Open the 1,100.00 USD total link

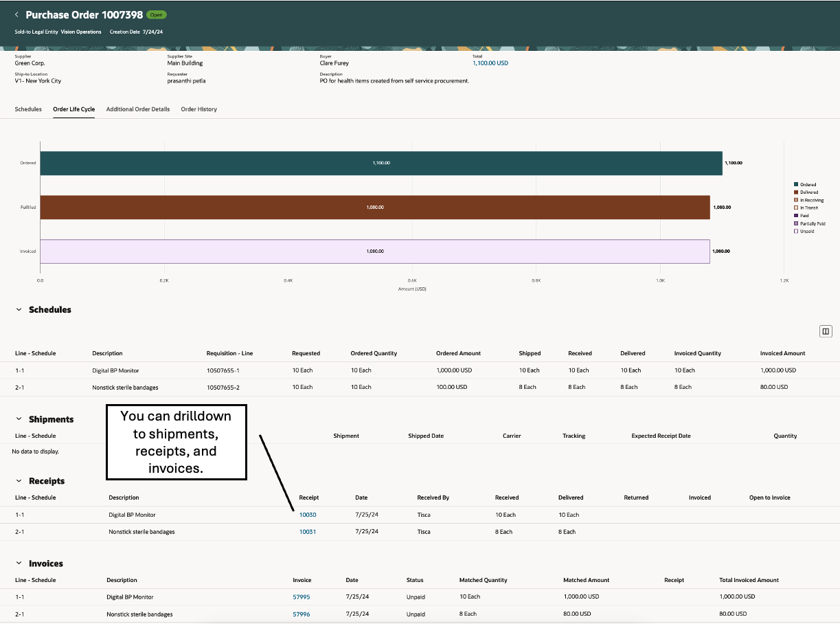tap(490, 63)
